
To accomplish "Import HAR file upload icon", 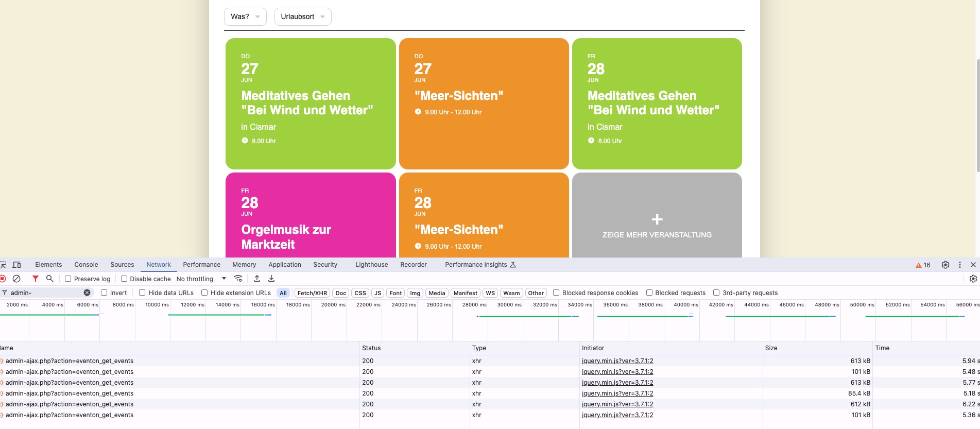I will tap(257, 279).
